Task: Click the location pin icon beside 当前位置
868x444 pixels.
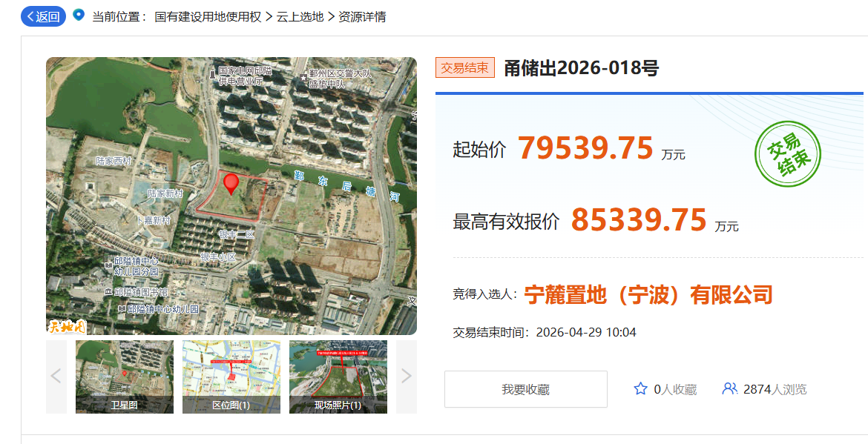Action: coord(79,15)
